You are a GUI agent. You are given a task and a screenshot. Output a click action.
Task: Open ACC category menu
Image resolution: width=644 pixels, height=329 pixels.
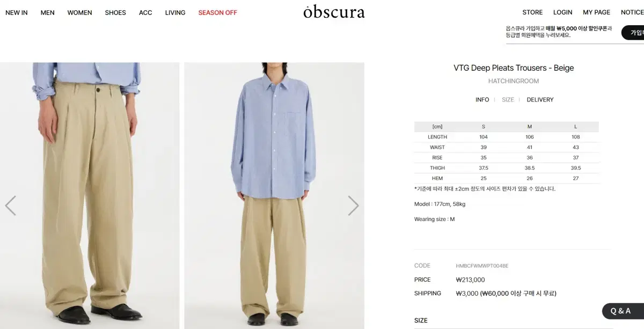click(x=145, y=12)
